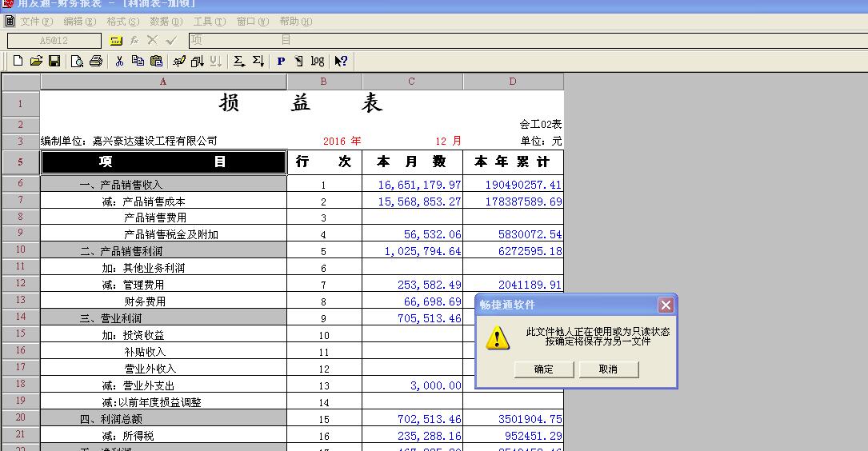Click 确定 in the 畅捷通软件 dialog
The width and height of the screenshot is (868, 451).
[x=544, y=369]
